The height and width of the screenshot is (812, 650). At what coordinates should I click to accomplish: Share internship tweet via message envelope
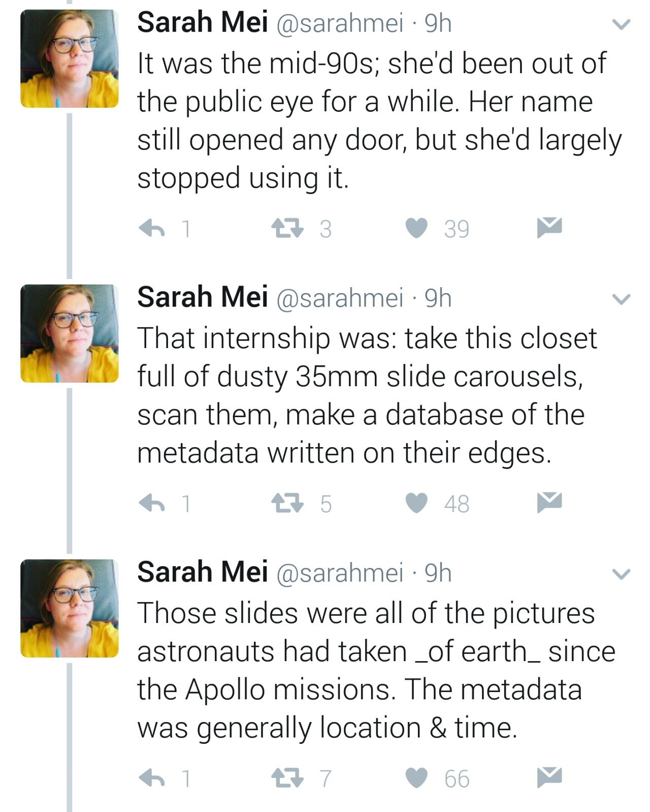click(549, 502)
